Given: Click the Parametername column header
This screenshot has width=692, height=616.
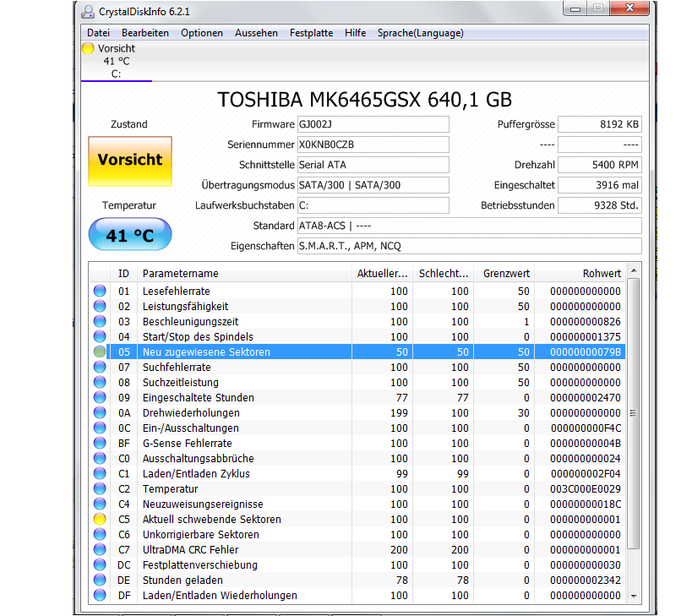Looking at the screenshot, I should coord(244,274).
